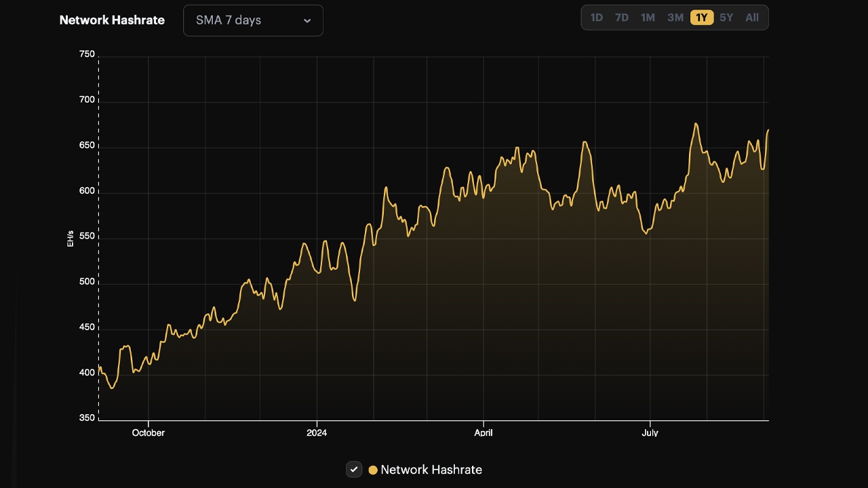Click the yellow legend dot
868x488 pixels.
[372, 469]
